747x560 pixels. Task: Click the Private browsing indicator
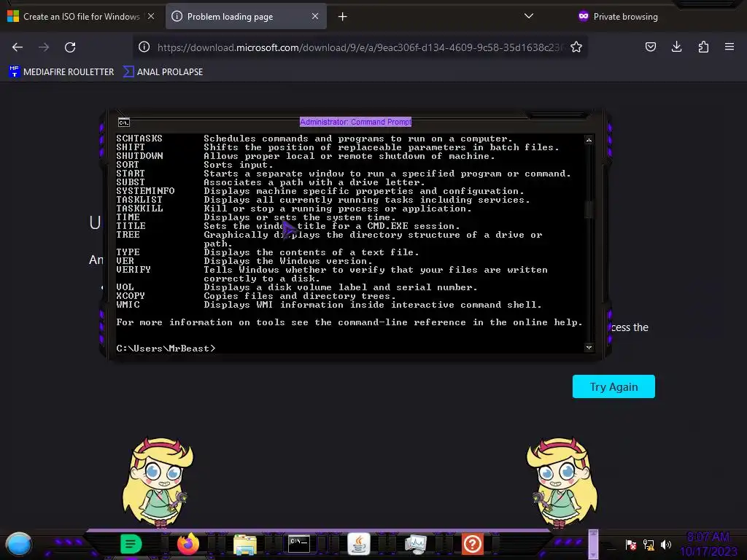pos(617,17)
